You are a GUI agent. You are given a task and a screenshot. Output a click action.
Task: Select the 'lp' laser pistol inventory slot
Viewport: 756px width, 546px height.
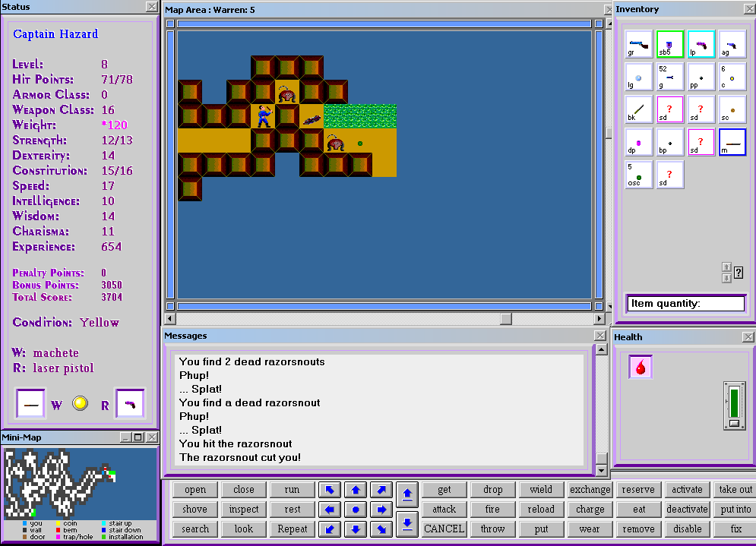point(701,44)
